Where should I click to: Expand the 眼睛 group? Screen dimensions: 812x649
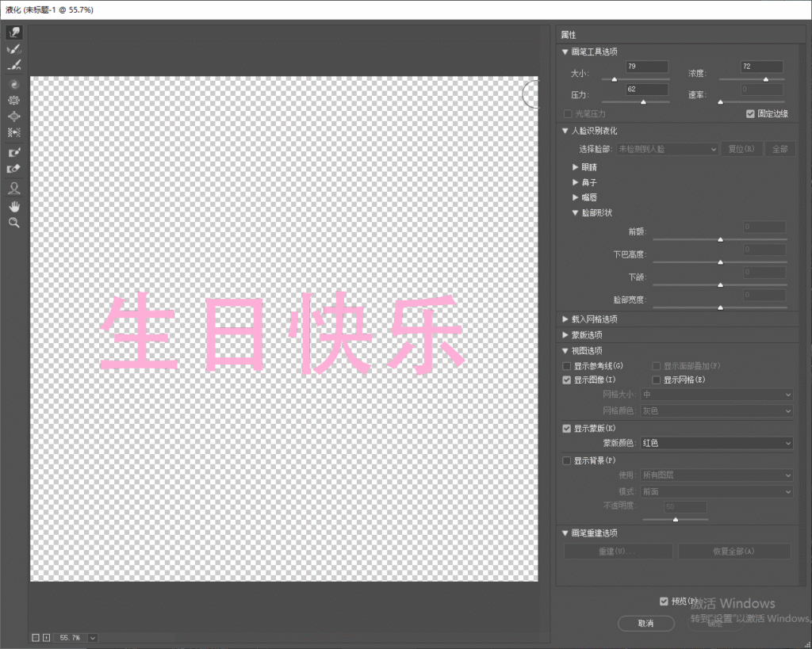pyautogui.click(x=576, y=167)
